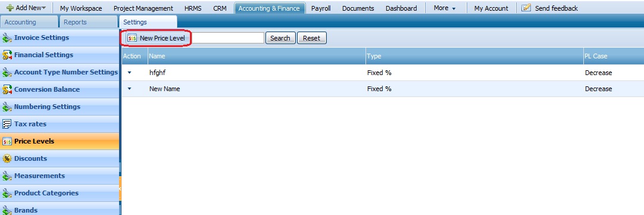Viewport: 644px width, 215px height.
Task: Click the Product Categories icon
Action: (x=7, y=193)
